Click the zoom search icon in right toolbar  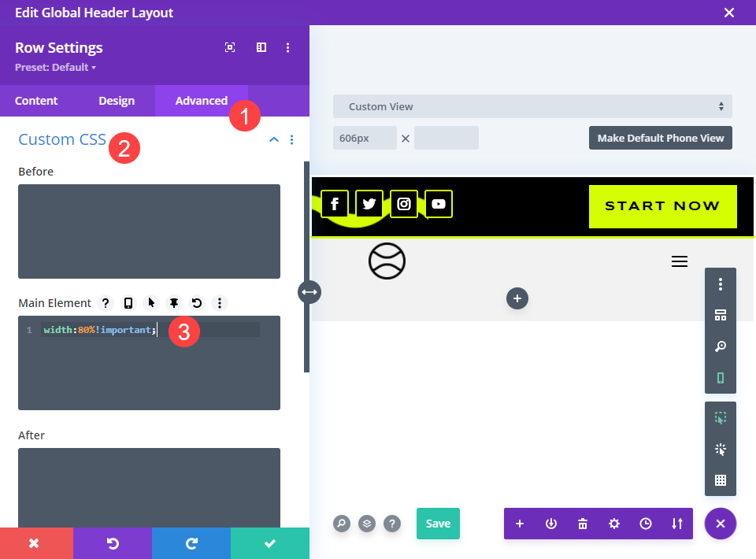(721, 346)
